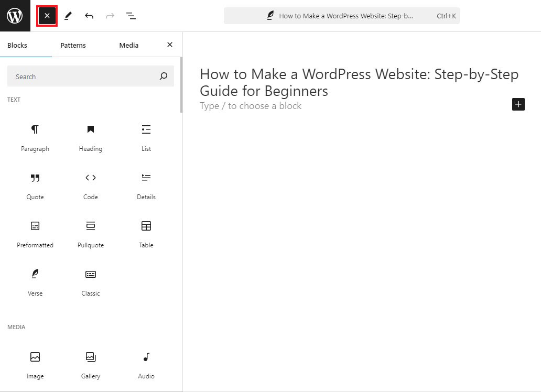This screenshot has width=541, height=392.
Task: Click the WordPress logo to view posts
Action: tap(15, 16)
